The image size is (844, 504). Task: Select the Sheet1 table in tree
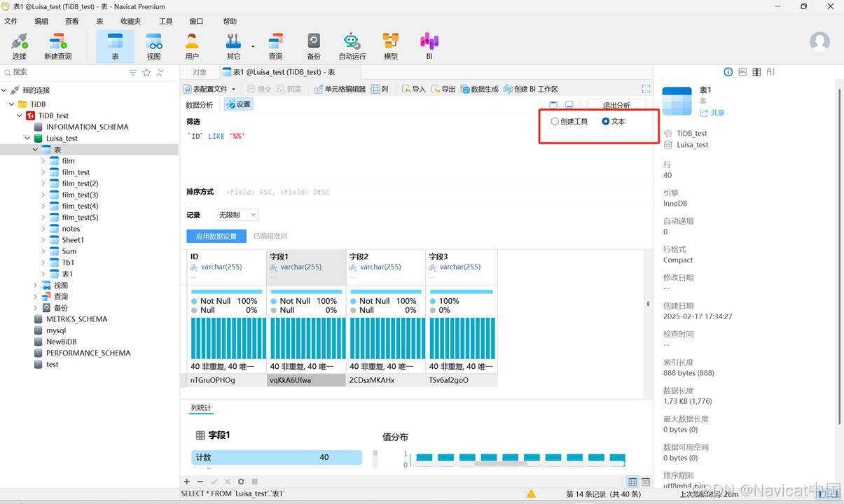click(x=73, y=240)
